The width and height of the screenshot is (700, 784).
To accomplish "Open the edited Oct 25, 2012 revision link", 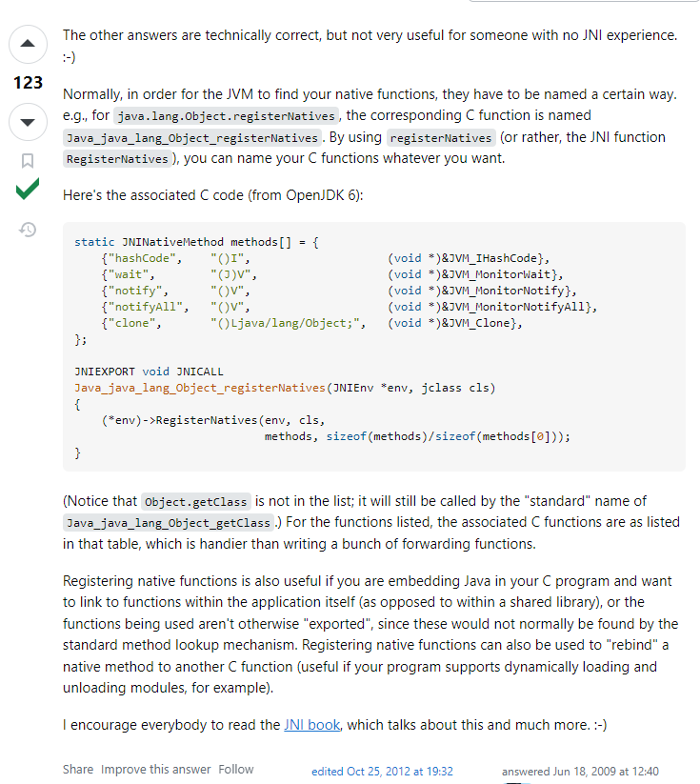I will (382, 771).
